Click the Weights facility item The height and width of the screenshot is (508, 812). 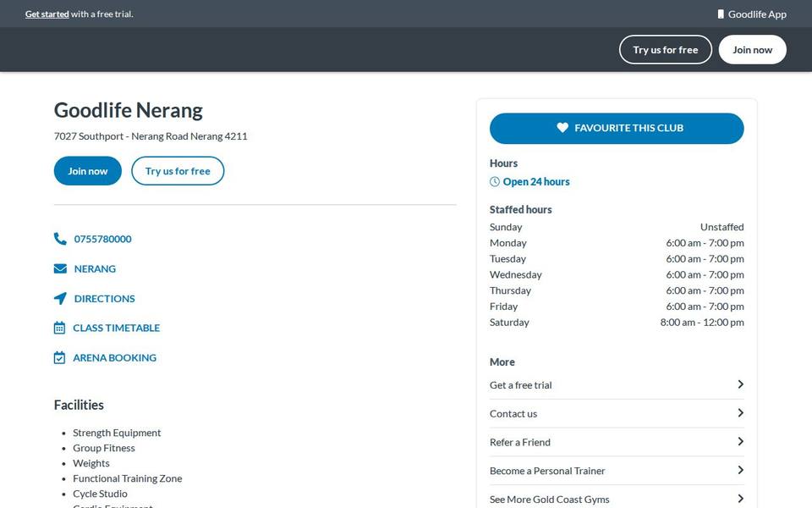point(91,463)
